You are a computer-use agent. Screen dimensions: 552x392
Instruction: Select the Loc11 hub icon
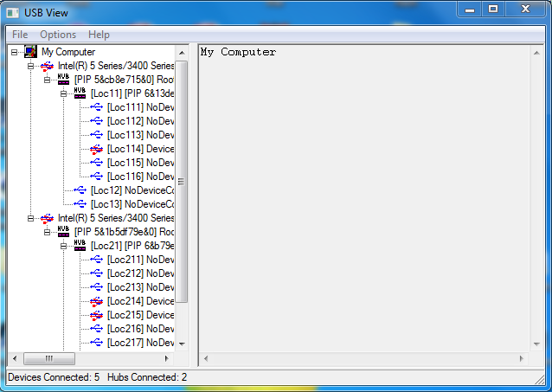(x=80, y=93)
